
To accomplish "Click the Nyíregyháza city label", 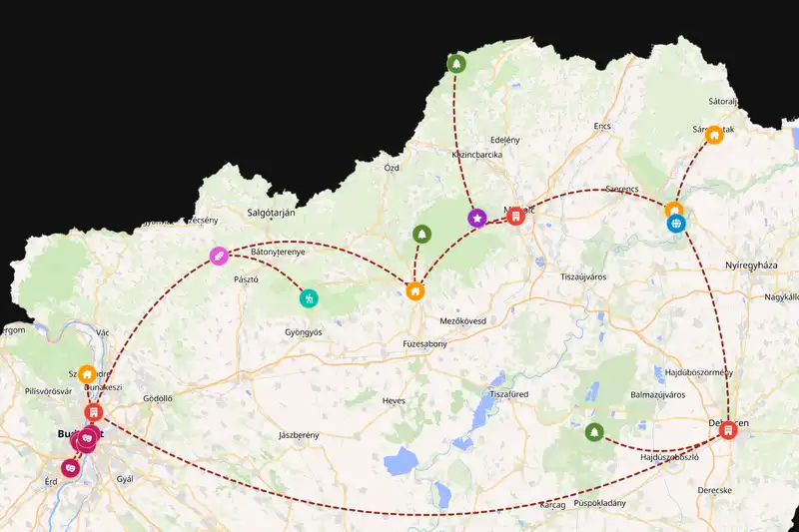I will [752, 266].
